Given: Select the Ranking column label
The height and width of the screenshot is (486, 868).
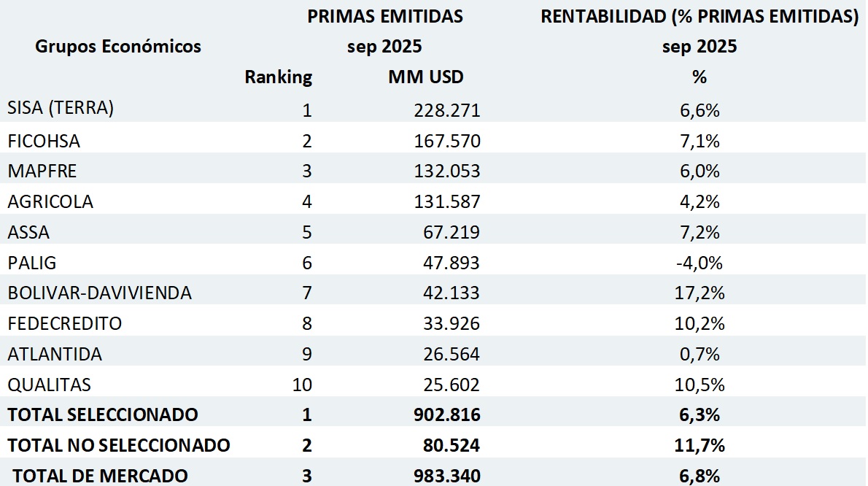Looking at the screenshot, I should point(278,77).
